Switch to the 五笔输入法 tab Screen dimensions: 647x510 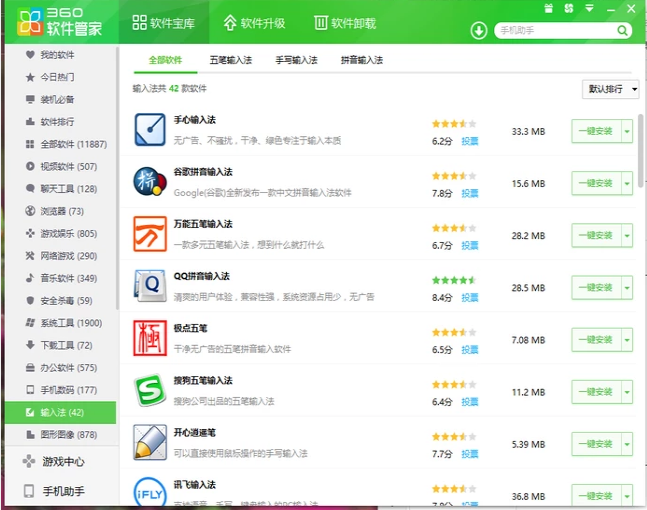tap(231, 60)
